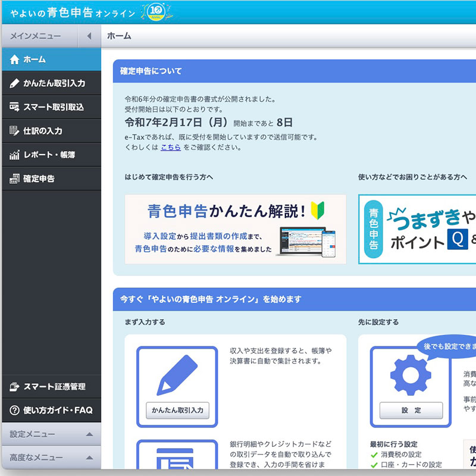Follow the こちら link for details

click(x=170, y=147)
